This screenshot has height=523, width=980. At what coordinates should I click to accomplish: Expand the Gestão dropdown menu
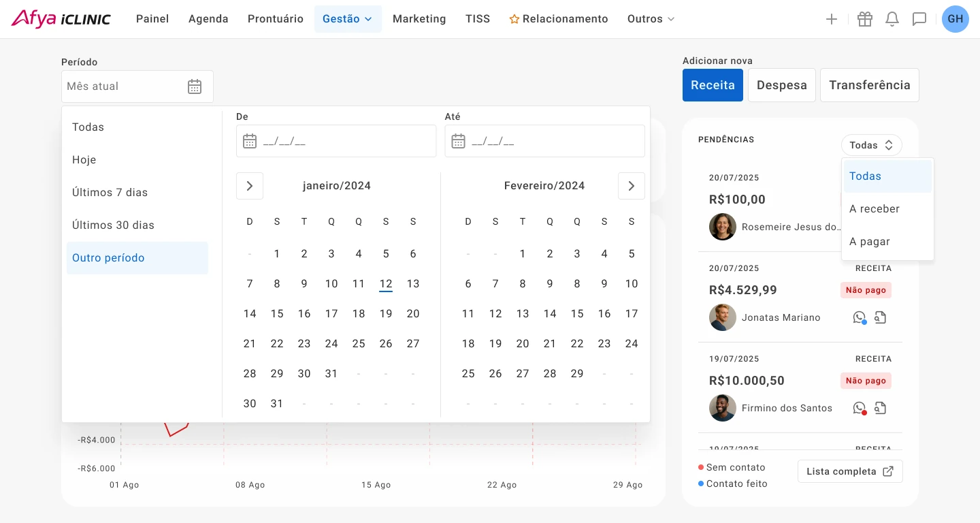(x=348, y=19)
